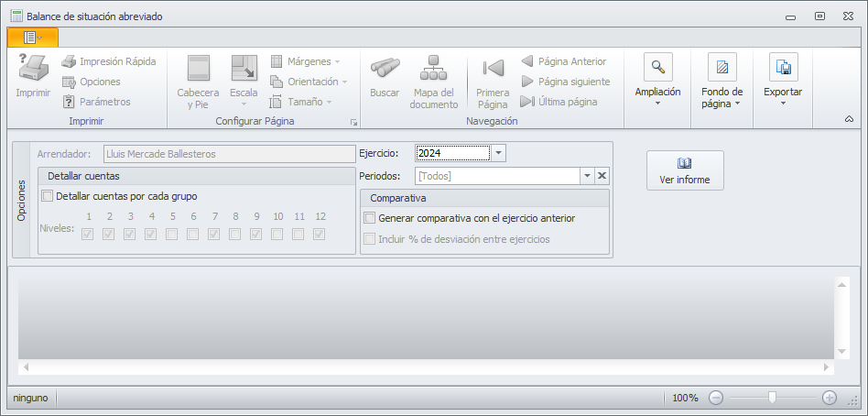868x416 pixels.
Task: Click the 100% zoom label
Action: pos(685,398)
